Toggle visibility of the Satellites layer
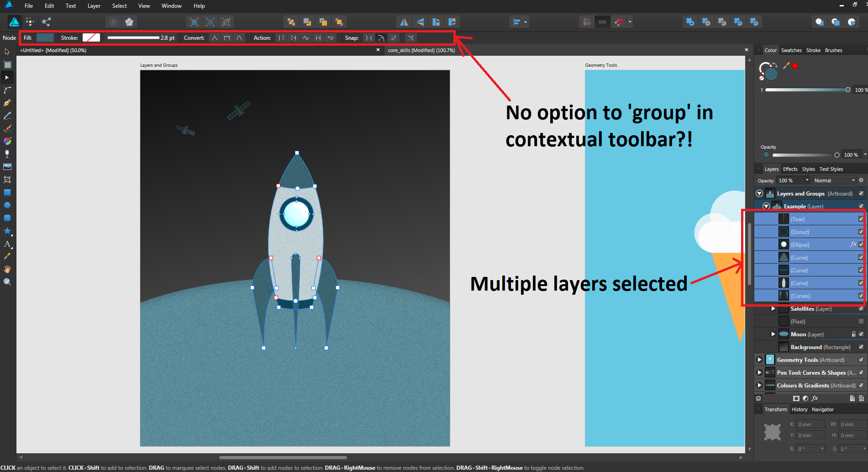The width and height of the screenshot is (868, 472). tap(861, 308)
